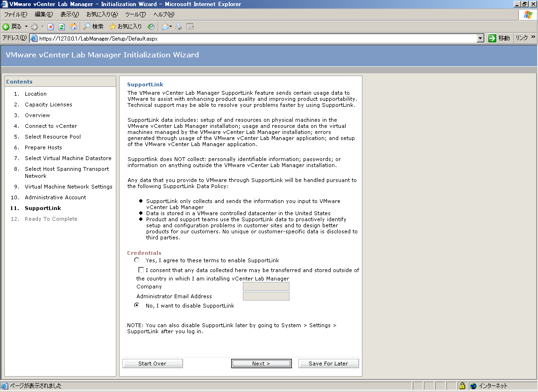Open the Back button history dropdown arrow
The image size is (538, 392).
26,27
